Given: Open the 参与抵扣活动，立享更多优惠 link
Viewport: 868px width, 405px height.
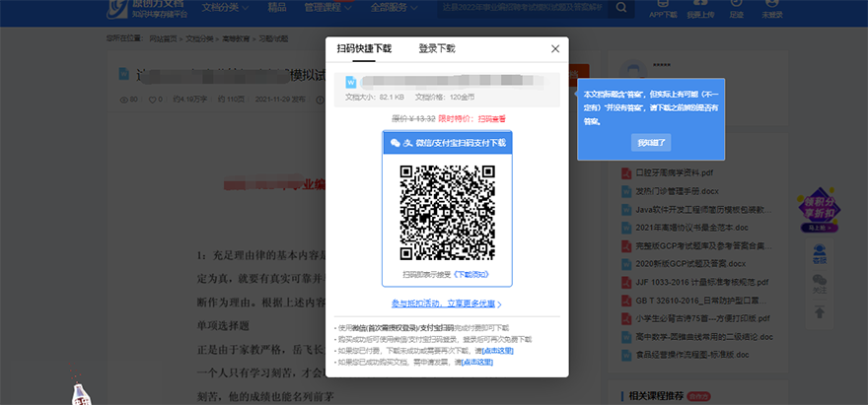Looking at the screenshot, I should pyautogui.click(x=446, y=304).
